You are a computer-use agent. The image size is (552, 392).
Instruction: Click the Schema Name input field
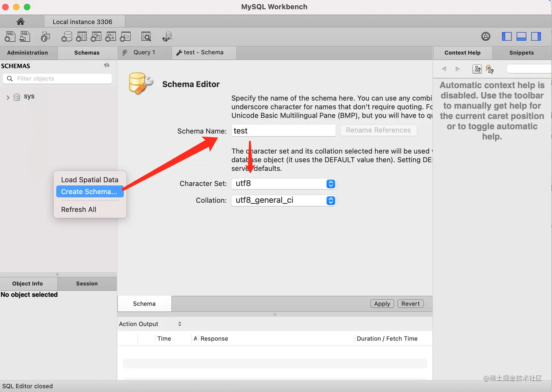[x=284, y=131]
